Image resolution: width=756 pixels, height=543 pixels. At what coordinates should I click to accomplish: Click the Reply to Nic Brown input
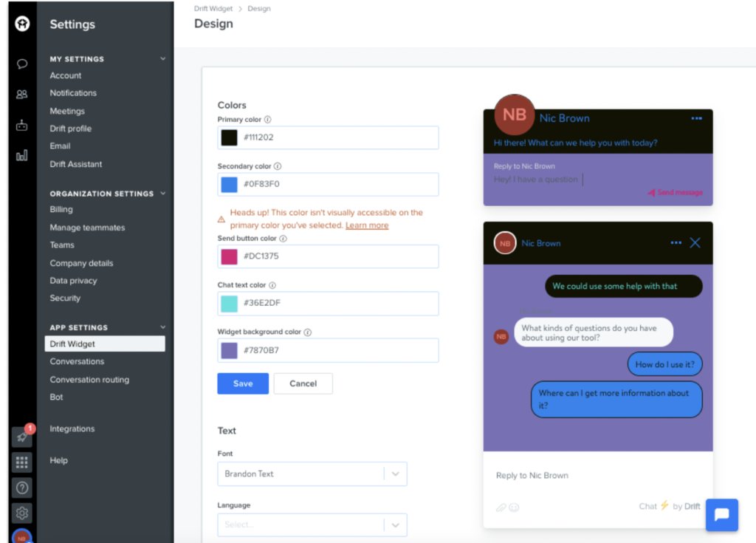click(x=532, y=476)
